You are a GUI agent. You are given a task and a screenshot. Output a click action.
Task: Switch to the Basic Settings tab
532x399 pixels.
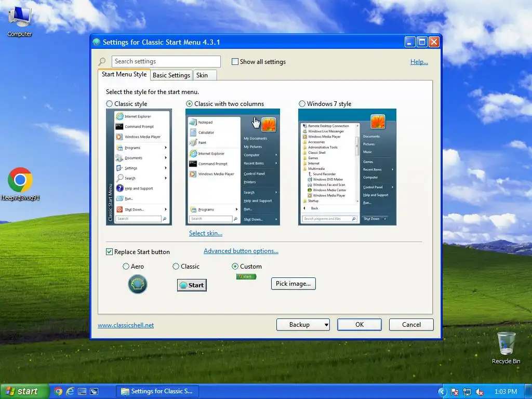pyautogui.click(x=171, y=75)
